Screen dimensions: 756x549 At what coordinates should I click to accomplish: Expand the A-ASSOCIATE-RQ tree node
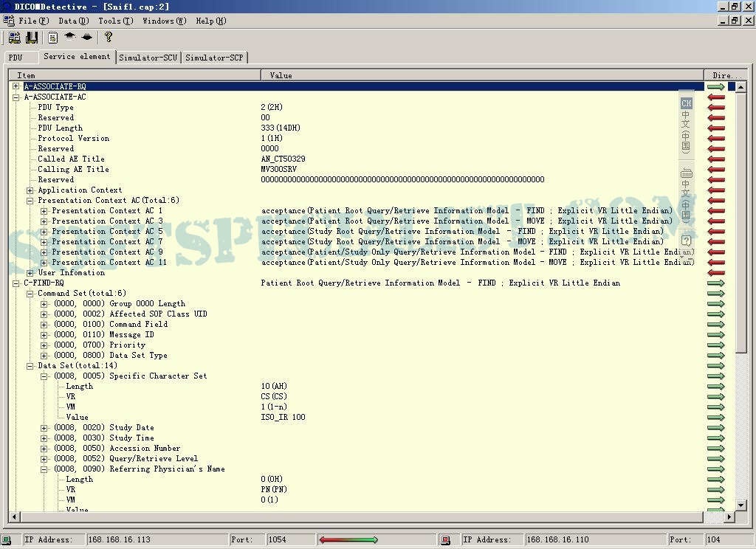click(16, 86)
